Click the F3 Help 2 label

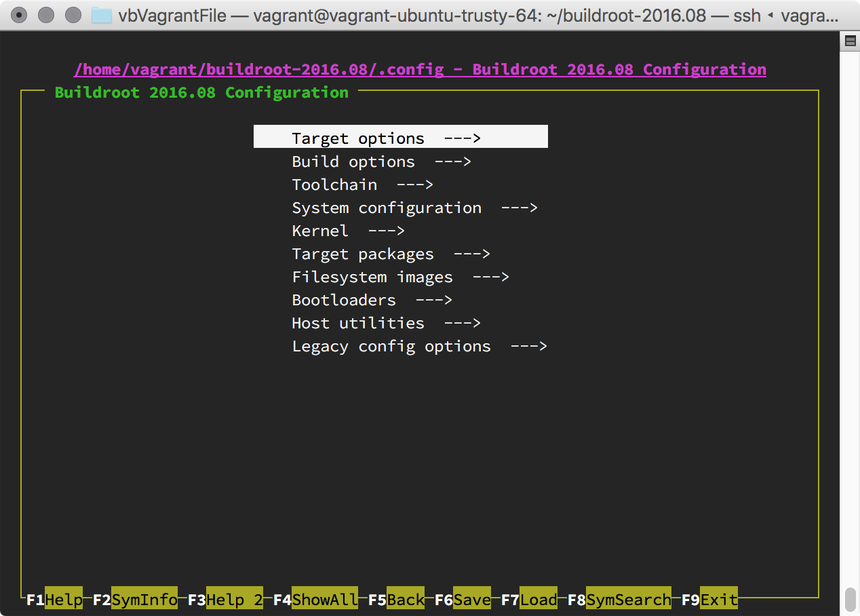pos(225,599)
